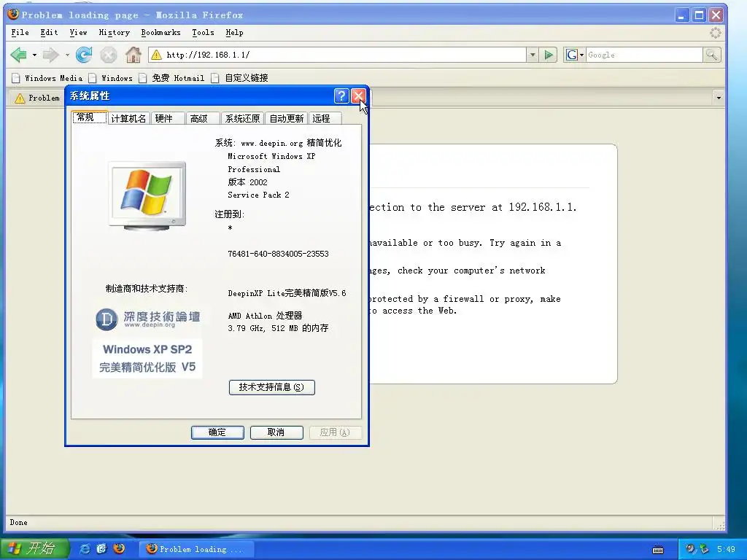Screen dimensions: 747x560
Task: Open the Tools menu
Action: pyautogui.click(x=203, y=32)
